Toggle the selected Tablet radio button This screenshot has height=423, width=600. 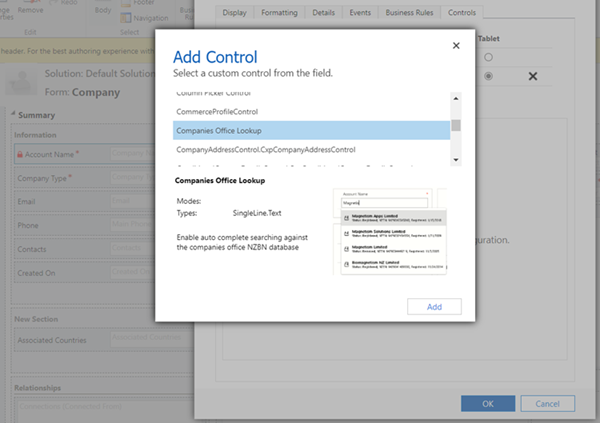489,76
